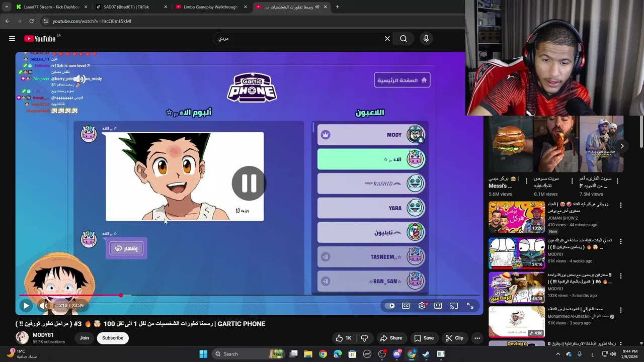Join MODY81 channel membership
644x362 pixels.
[x=84, y=338]
